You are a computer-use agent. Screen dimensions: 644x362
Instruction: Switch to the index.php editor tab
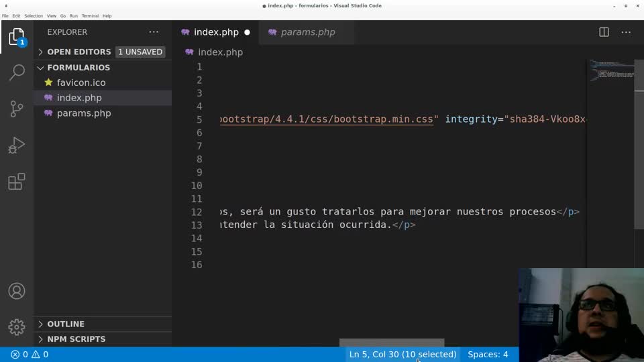[x=216, y=32]
